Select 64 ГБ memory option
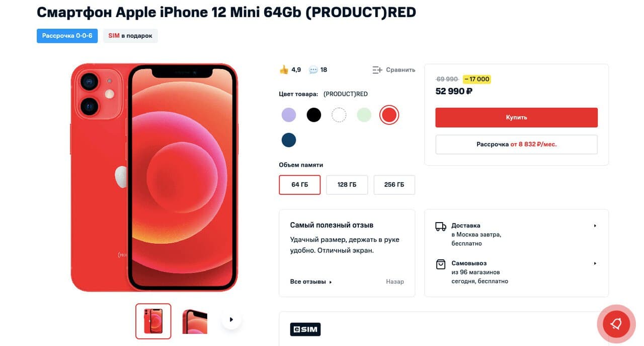The height and width of the screenshot is (346, 644). click(x=300, y=185)
